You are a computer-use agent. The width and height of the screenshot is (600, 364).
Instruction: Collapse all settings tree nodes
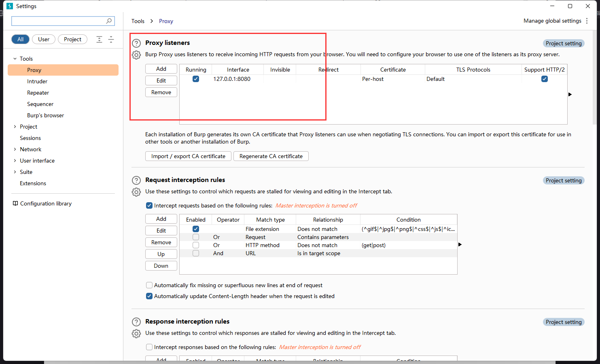click(x=111, y=39)
